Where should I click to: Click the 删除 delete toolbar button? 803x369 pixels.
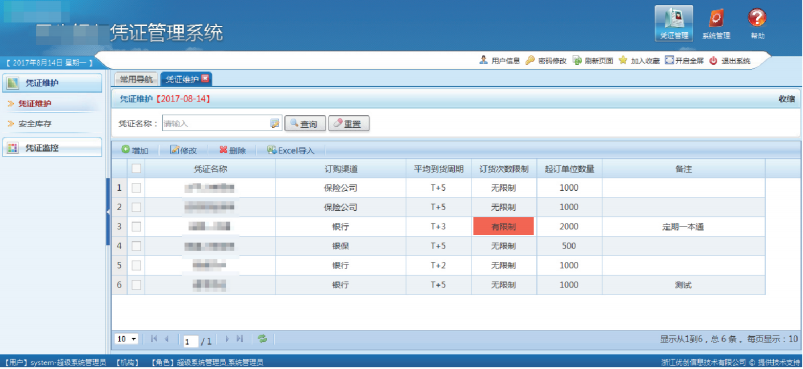[233, 150]
